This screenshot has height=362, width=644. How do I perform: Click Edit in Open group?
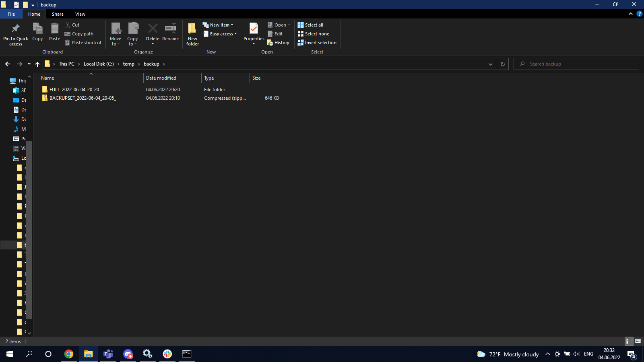coord(275,34)
